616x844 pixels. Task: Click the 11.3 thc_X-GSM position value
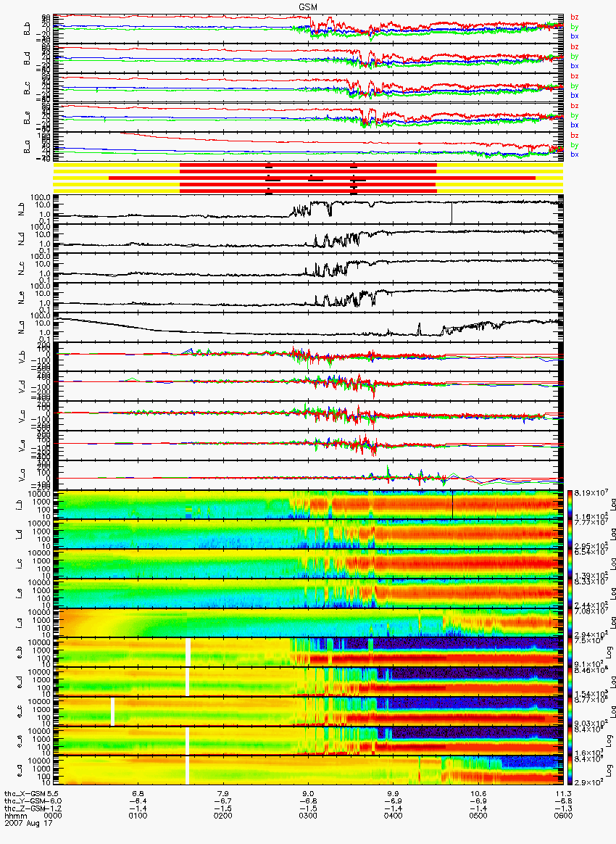point(563,794)
